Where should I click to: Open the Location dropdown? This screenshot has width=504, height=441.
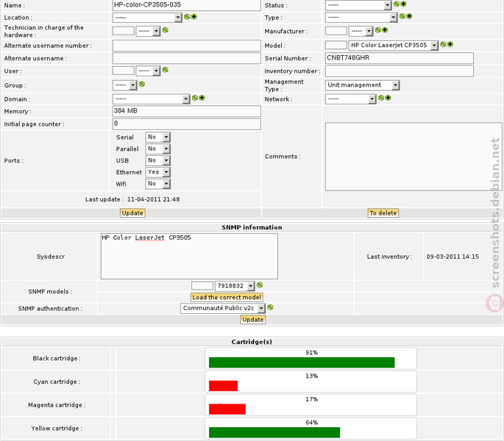pyautogui.click(x=147, y=18)
